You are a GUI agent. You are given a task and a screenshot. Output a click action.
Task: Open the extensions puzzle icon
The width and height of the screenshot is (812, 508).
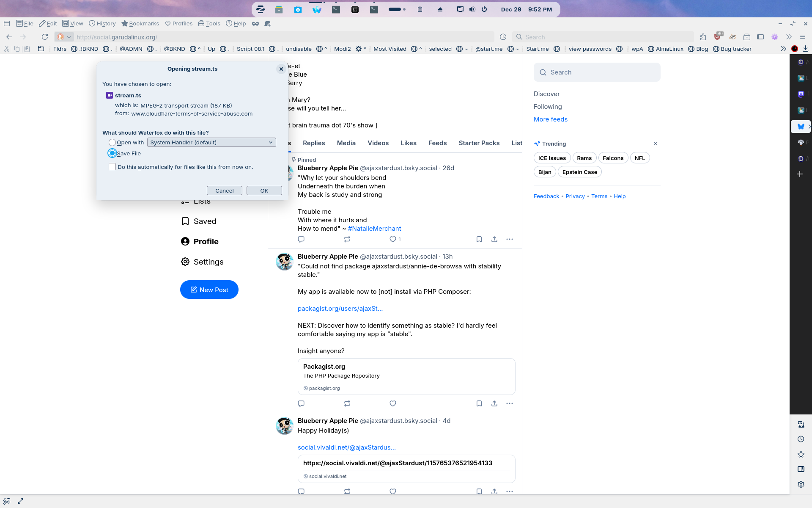pyautogui.click(x=703, y=37)
